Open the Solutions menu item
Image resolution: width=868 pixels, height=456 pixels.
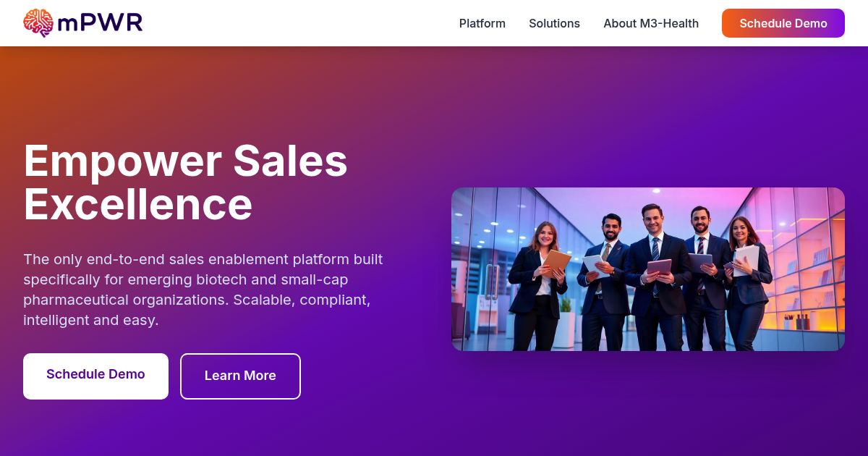click(554, 23)
